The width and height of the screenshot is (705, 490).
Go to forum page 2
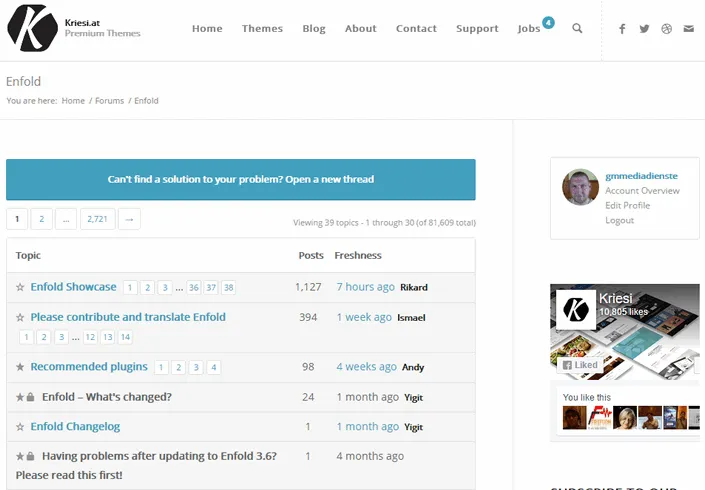41,219
